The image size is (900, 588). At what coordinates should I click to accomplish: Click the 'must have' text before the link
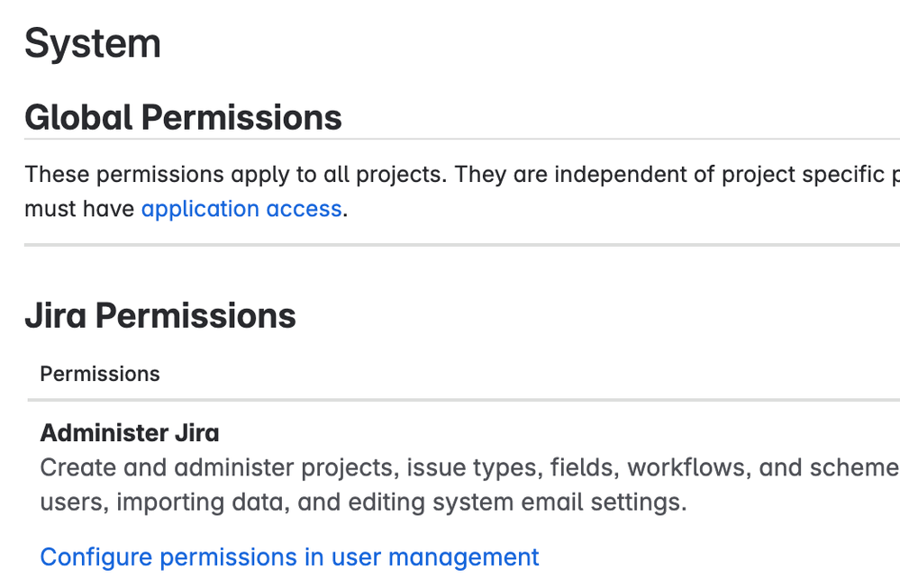tap(79, 209)
